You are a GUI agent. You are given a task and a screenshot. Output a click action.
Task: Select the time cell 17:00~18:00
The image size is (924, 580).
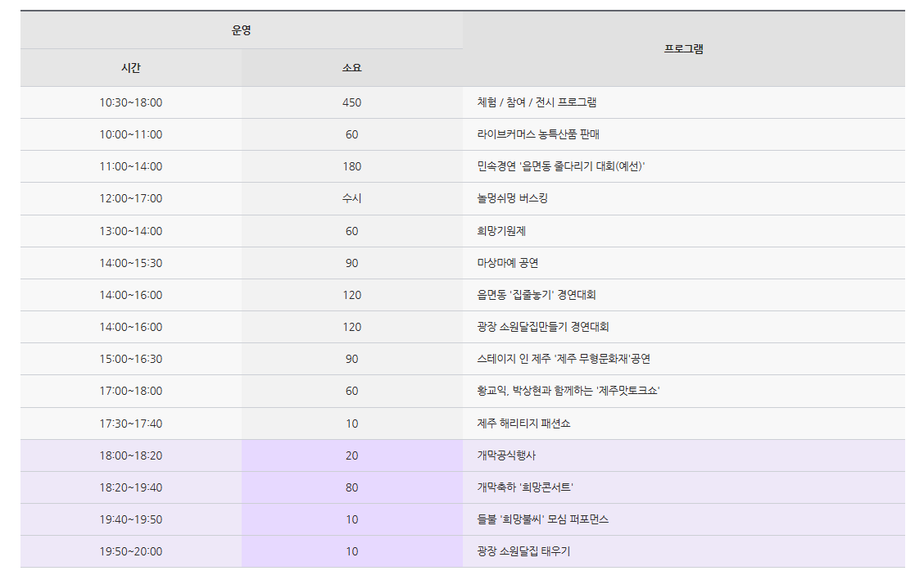click(131, 391)
